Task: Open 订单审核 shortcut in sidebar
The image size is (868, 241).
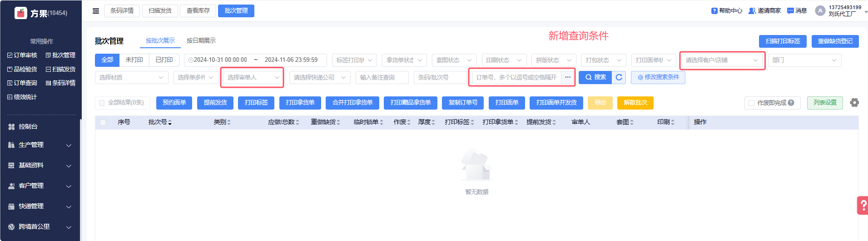Action: pyautogui.click(x=22, y=55)
